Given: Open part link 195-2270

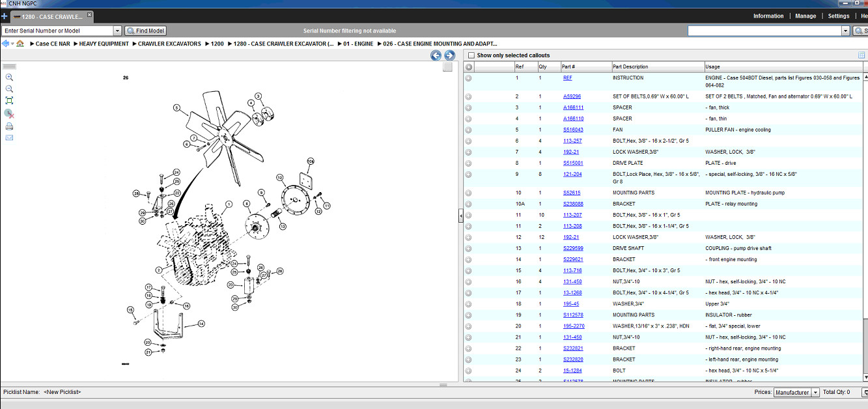Looking at the screenshot, I should coord(574,326).
